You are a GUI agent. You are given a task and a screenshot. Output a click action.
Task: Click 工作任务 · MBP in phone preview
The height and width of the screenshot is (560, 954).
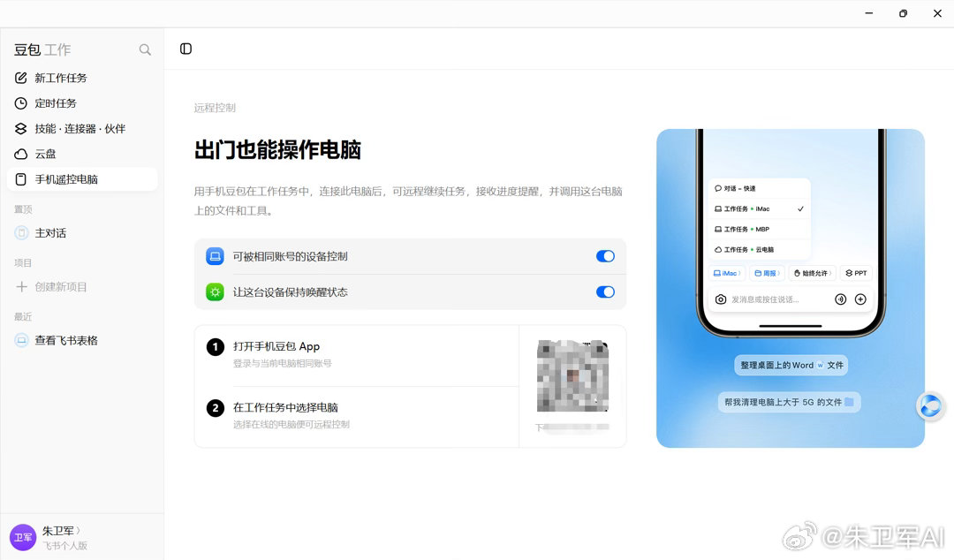759,230
